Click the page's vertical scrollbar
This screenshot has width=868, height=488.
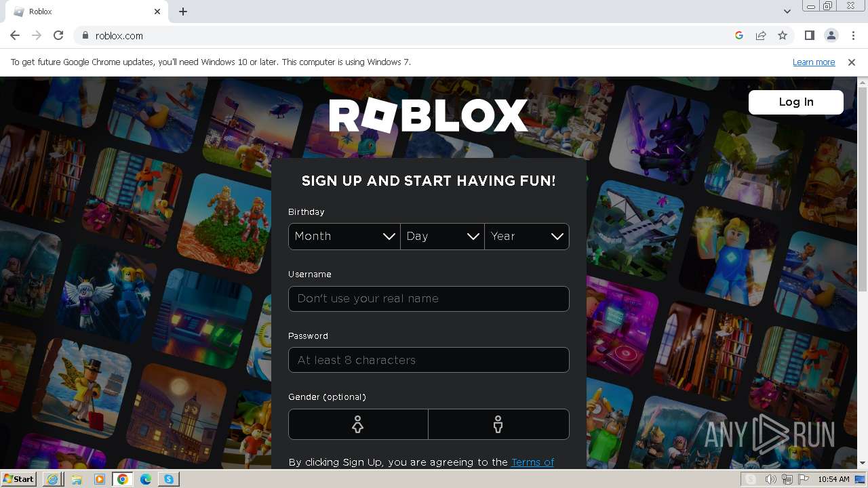(x=863, y=190)
